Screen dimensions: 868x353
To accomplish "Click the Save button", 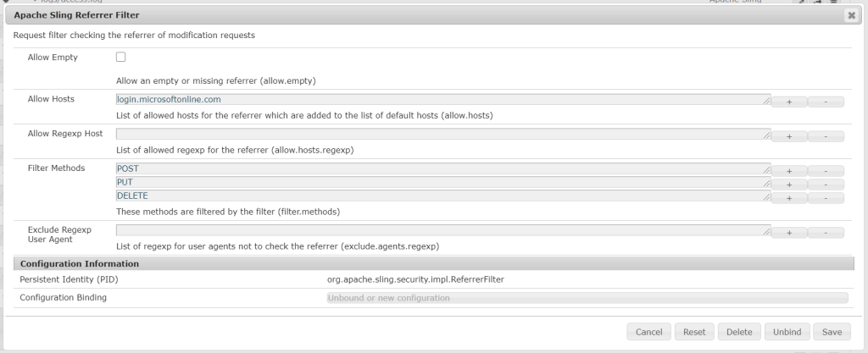I will tap(832, 332).
